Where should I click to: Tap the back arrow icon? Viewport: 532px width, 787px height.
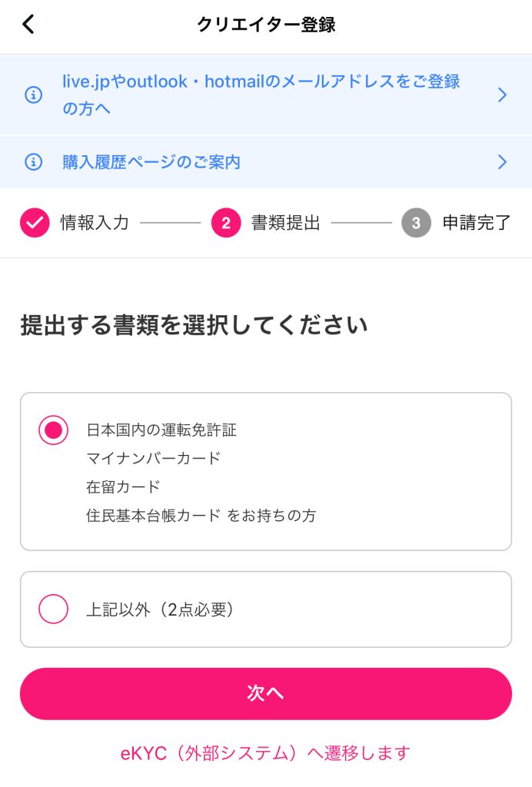pyautogui.click(x=28, y=25)
